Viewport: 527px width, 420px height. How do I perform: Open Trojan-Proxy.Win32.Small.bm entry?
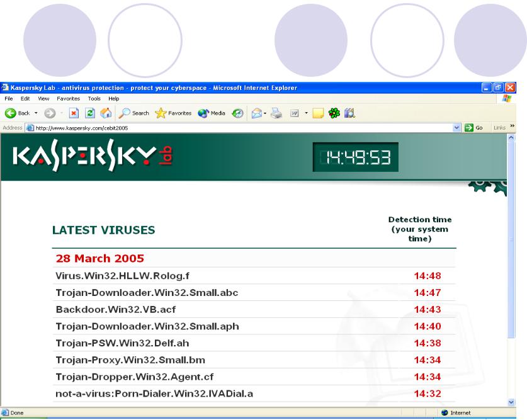pos(130,360)
